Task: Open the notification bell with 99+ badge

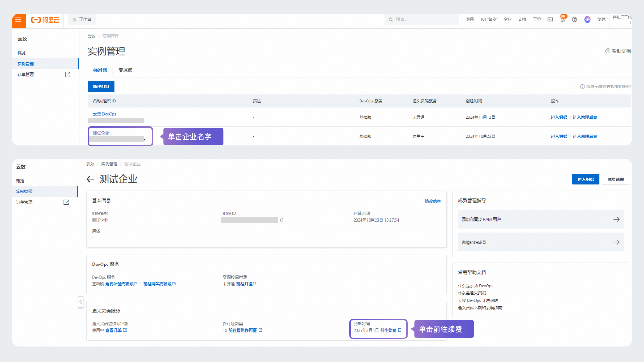Action: (562, 20)
